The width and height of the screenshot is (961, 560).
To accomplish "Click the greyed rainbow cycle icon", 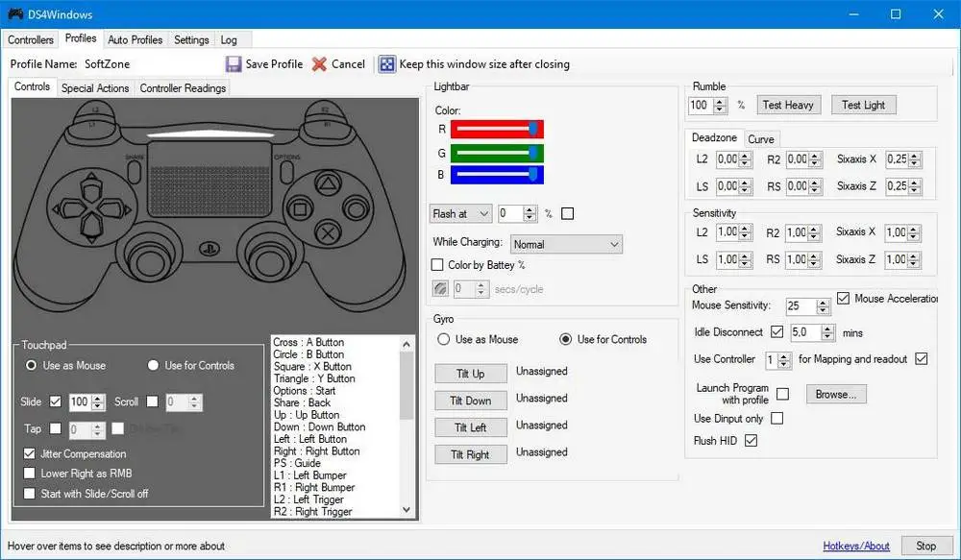I will point(440,288).
